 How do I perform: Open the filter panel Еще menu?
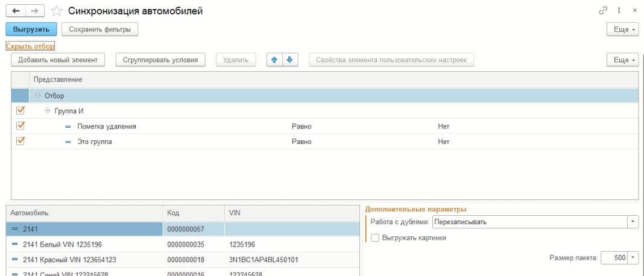(x=622, y=60)
